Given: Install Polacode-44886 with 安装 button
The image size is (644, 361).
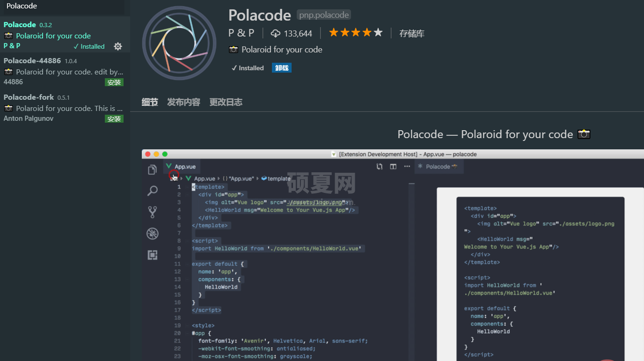Looking at the screenshot, I should coord(114,82).
